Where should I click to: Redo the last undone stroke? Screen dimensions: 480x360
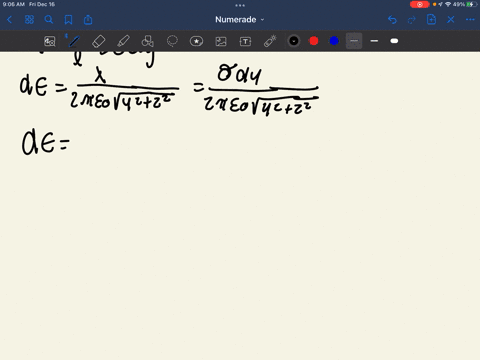(412, 20)
